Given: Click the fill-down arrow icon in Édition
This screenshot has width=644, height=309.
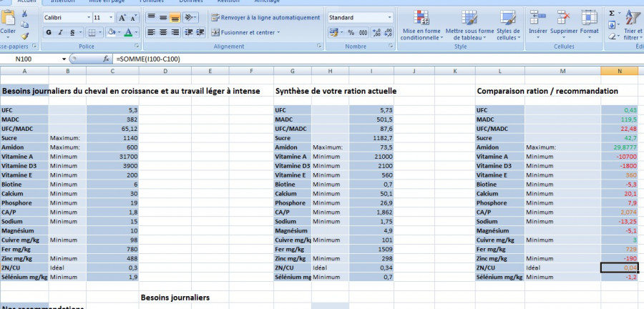Looking at the screenshot, I should (612, 25).
